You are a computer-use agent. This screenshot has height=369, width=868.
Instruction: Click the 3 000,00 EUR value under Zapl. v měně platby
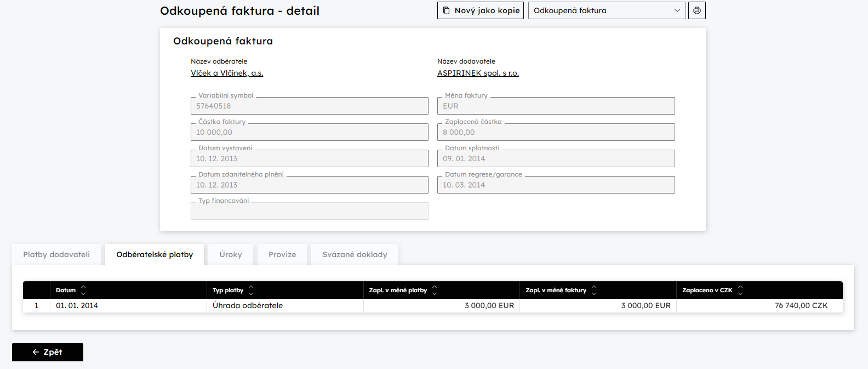(489, 305)
